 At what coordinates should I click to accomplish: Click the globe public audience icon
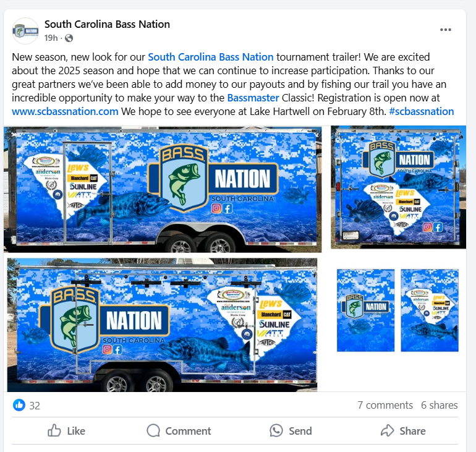[69, 38]
